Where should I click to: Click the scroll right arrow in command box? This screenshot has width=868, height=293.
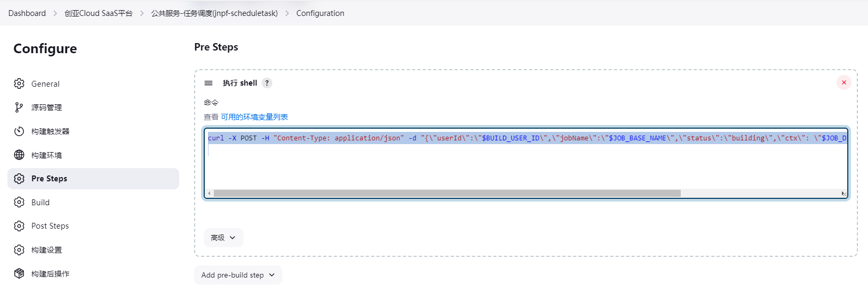coord(843,194)
